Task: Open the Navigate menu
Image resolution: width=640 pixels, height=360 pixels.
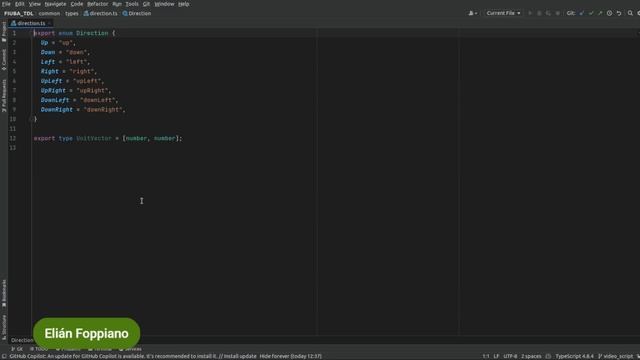Action: coord(55,4)
